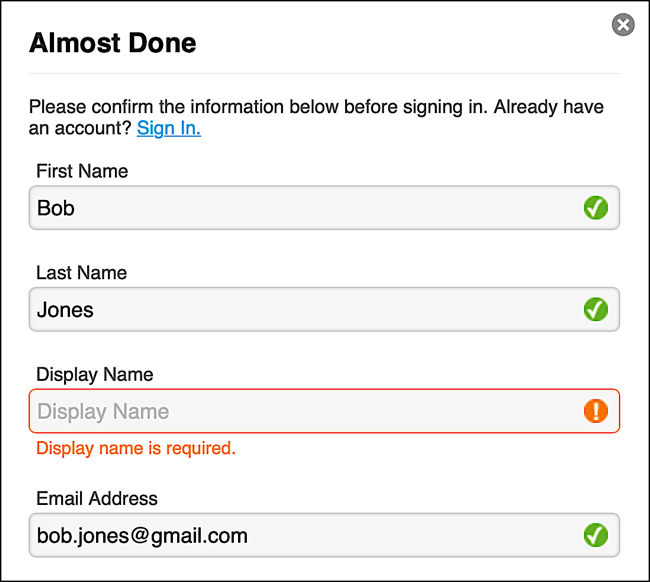Focus the Last Name input field

pyautogui.click(x=300, y=310)
